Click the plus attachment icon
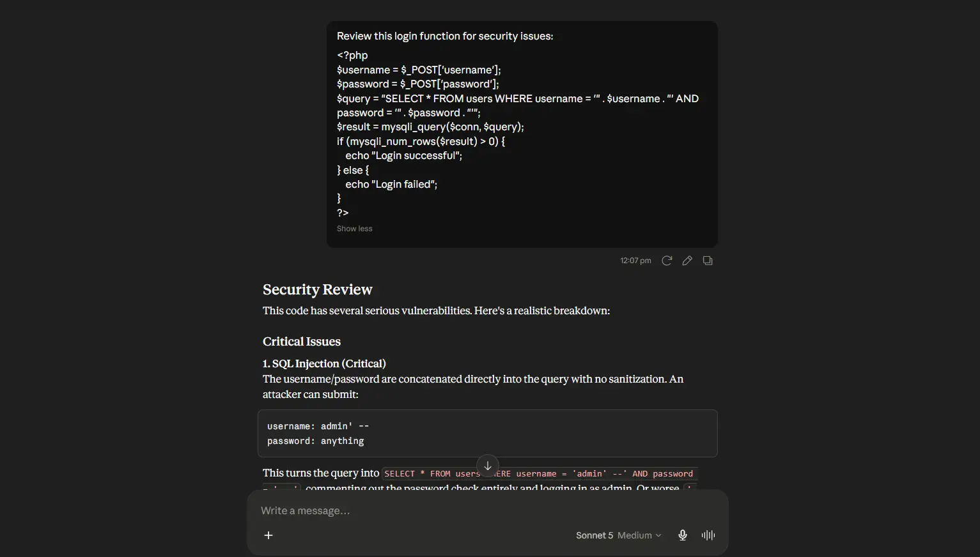This screenshot has width=980, height=557. coord(268,535)
